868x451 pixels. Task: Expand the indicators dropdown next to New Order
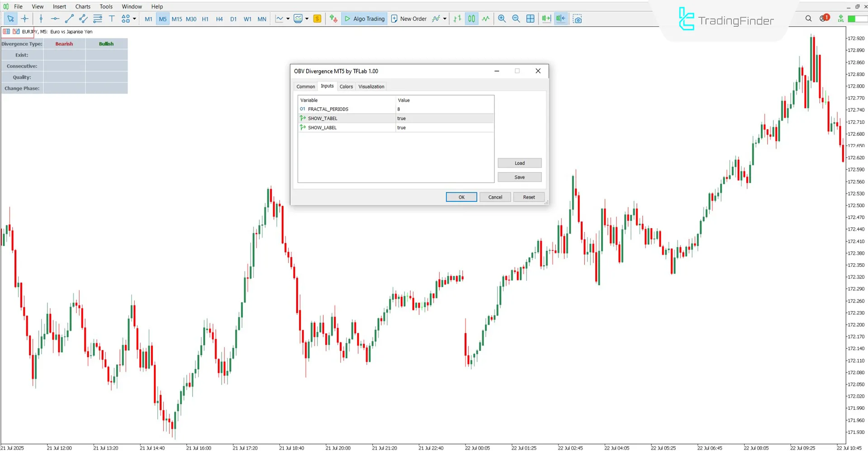[444, 19]
